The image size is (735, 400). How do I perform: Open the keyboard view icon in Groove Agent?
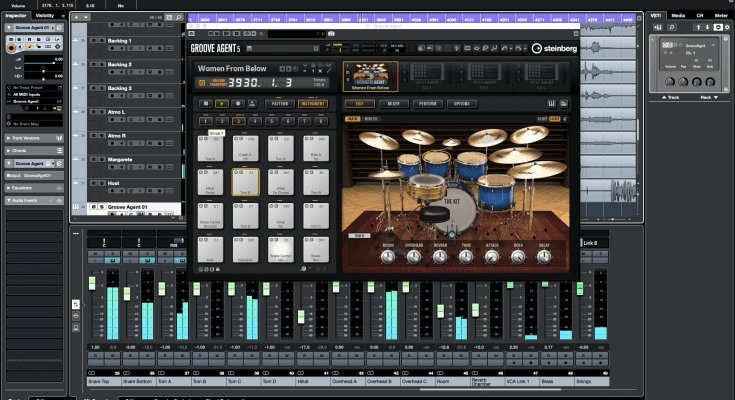pyautogui.click(x=549, y=103)
